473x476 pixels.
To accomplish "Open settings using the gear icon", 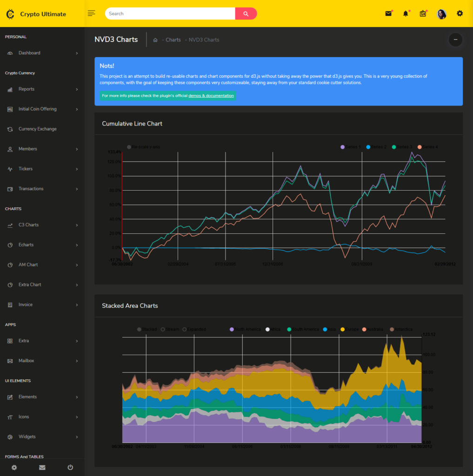I will [460, 13].
